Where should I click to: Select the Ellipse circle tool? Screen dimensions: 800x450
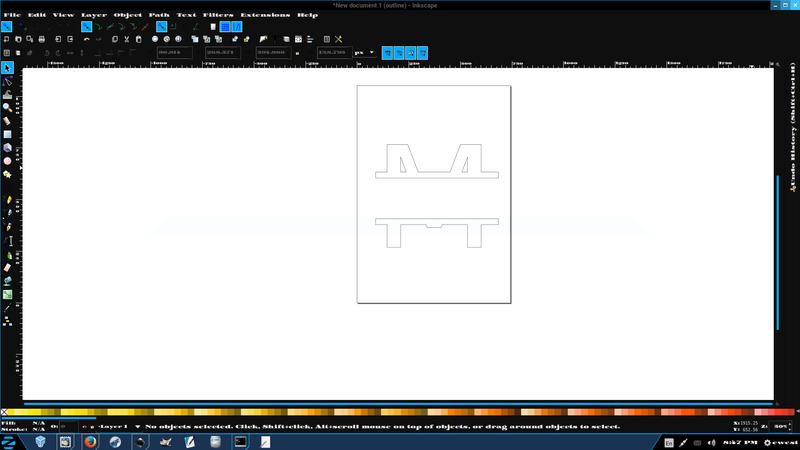tap(7, 161)
